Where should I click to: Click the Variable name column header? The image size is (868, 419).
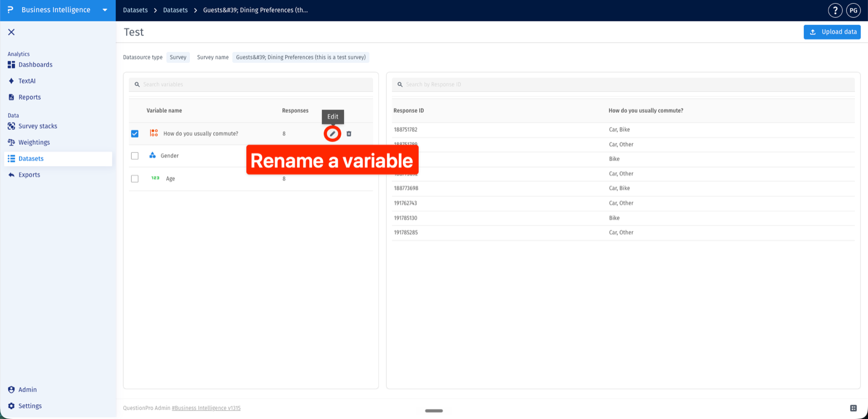(x=164, y=111)
